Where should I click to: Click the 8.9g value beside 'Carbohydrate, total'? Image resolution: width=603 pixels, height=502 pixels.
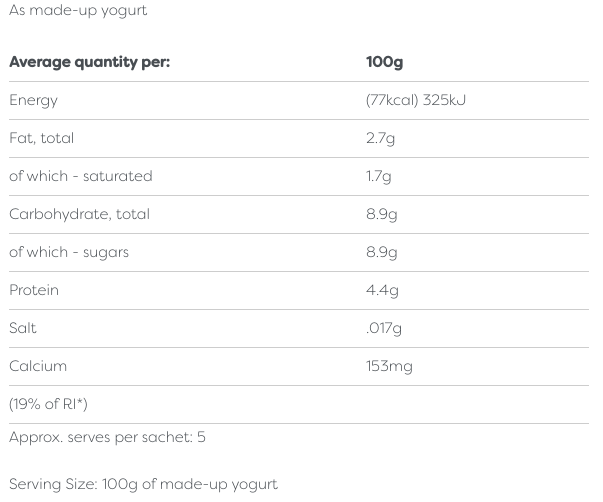point(382,214)
